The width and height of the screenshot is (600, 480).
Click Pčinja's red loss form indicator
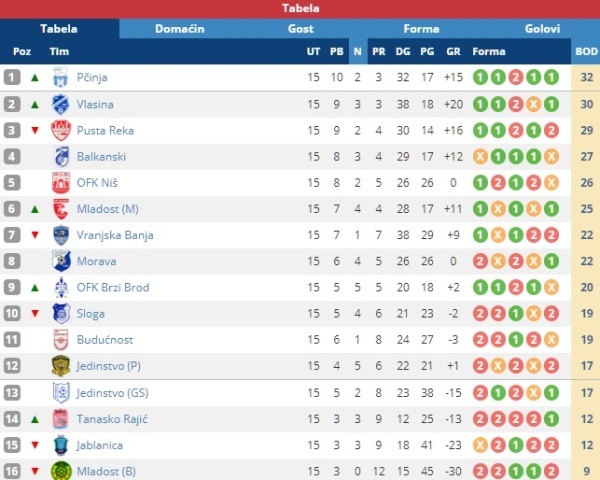tap(515, 77)
